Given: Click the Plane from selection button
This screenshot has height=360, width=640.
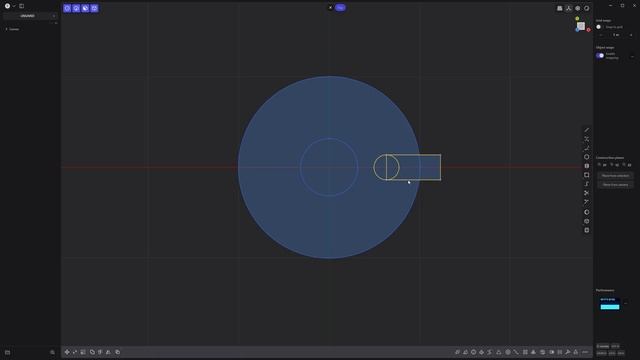Looking at the screenshot, I should (x=615, y=176).
